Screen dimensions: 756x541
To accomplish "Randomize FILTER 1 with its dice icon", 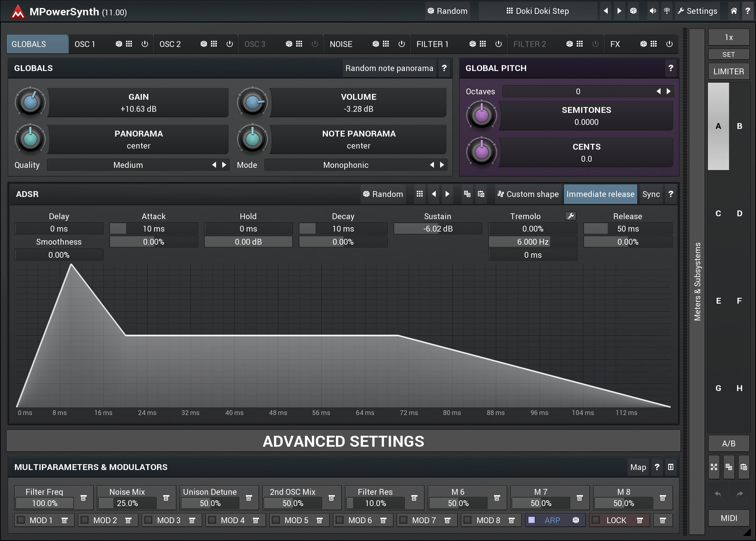I will pyautogui.click(x=473, y=44).
